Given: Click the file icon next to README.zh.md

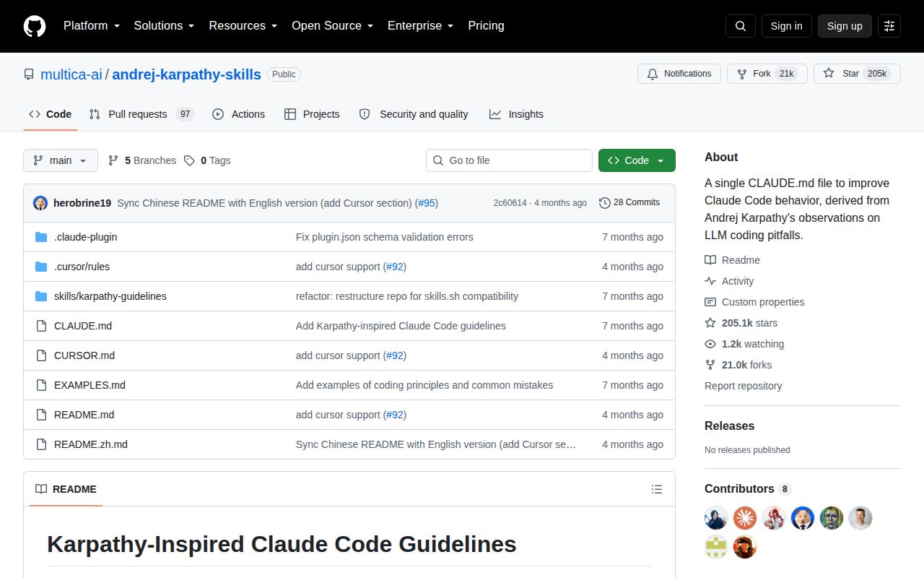Looking at the screenshot, I should click(41, 444).
